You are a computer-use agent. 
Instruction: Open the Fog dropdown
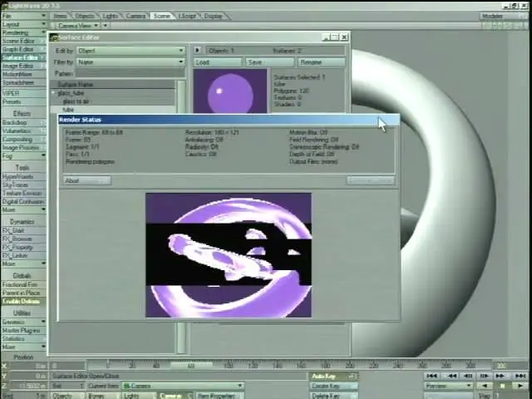[24, 156]
